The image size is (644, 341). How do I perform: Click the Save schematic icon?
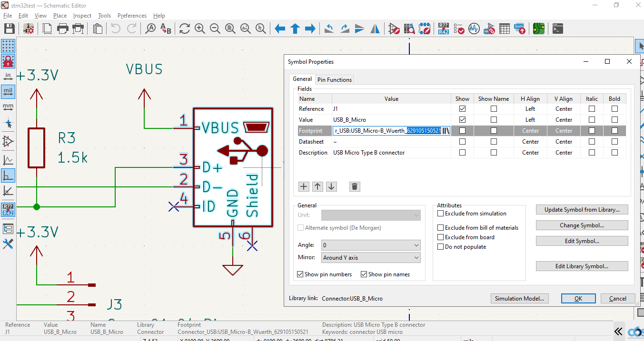9,29
